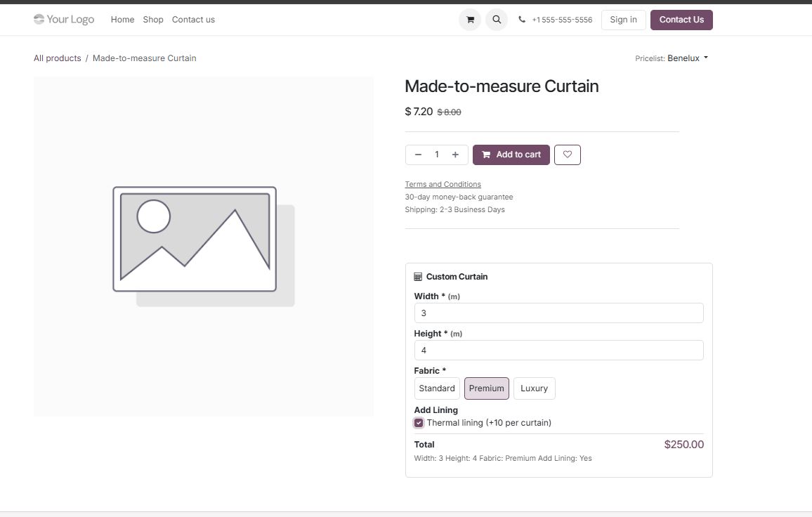Click the Made-to-measure Curtain breadcrumb text
The width and height of the screenshot is (812, 517).
(145, 58)
